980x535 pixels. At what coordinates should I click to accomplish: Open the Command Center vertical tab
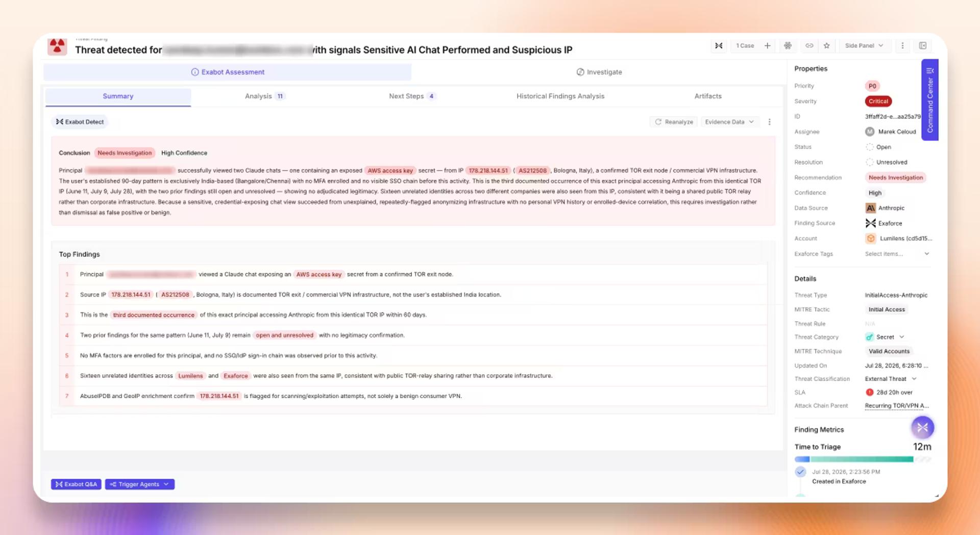(930, 100)
